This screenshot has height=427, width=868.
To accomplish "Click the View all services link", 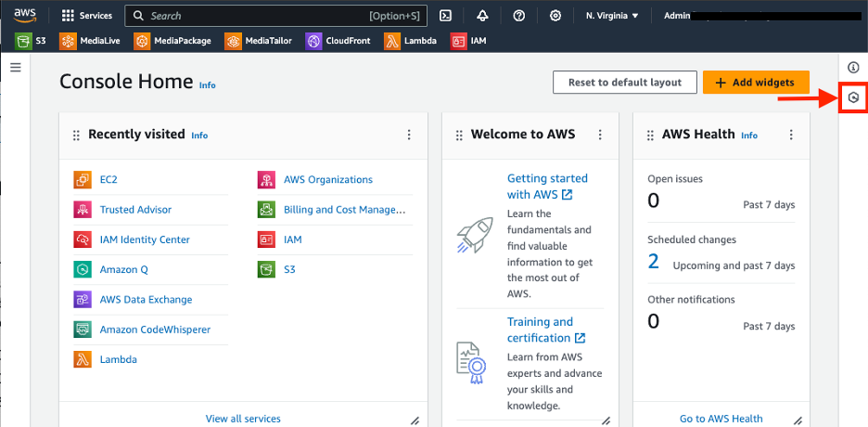I will tap(243, 419).
